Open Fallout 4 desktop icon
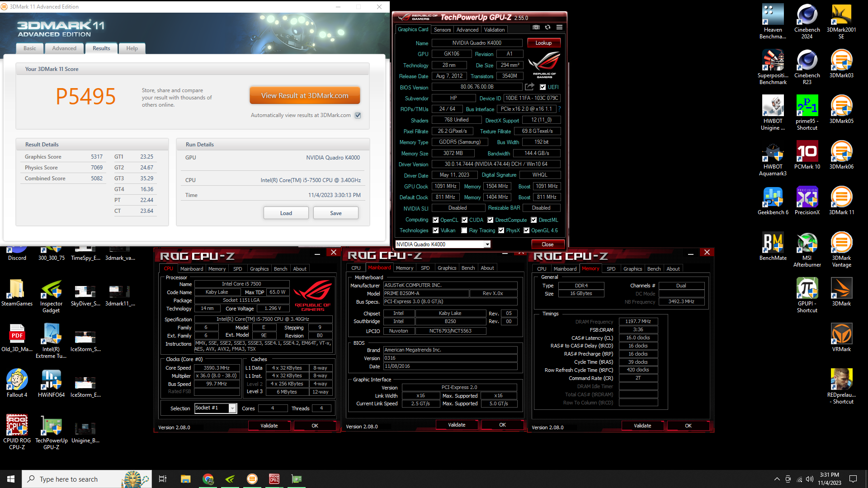This screenshot has height=488, width=868. point(17,383)
